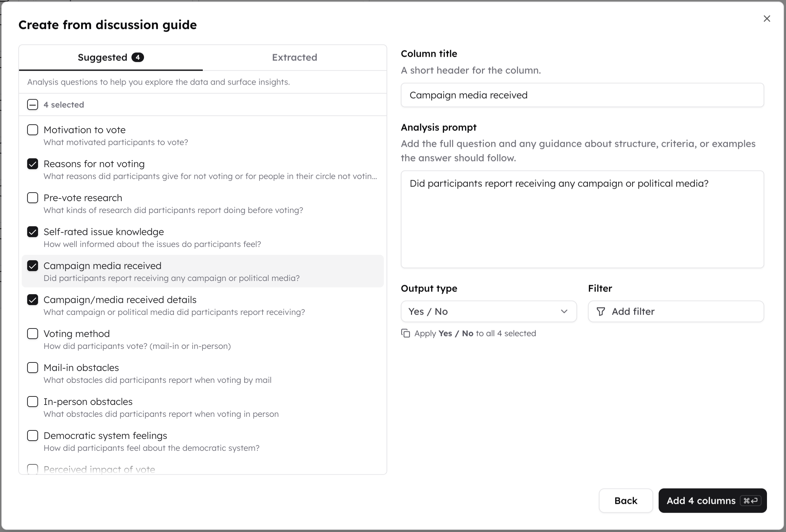Click the keyboard shortcut badge on Add columns

click(750, 501)
